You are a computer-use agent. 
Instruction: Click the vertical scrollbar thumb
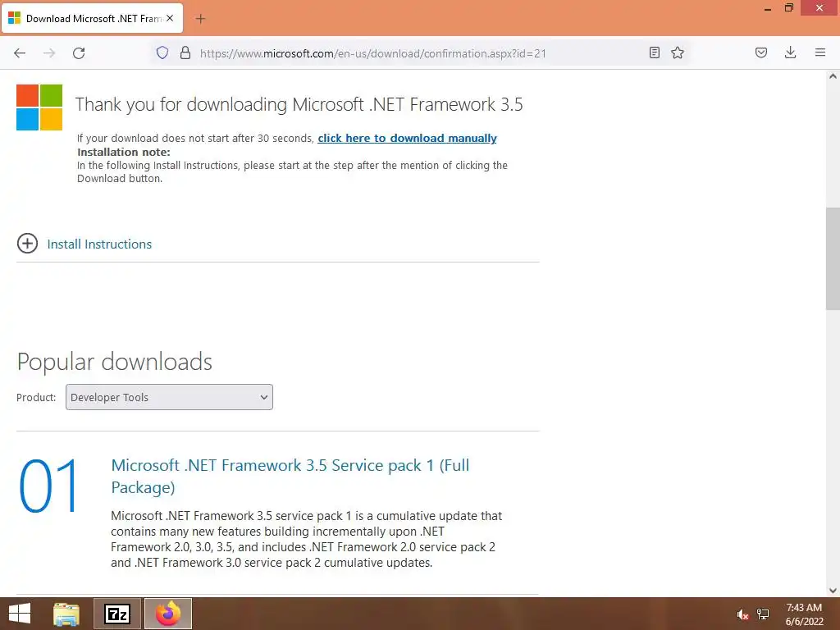pyautogui.click(x=833, y=258)
